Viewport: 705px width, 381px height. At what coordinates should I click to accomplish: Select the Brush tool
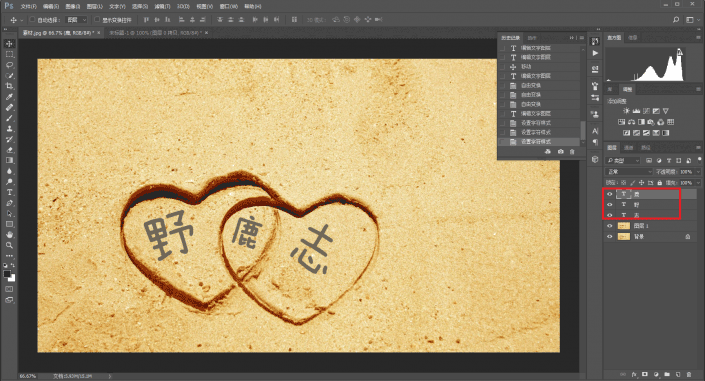tap(9, 118)
